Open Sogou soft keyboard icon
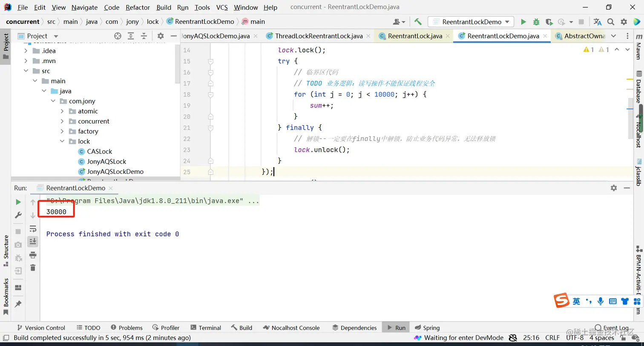This screenshot has width=644, height=346. (613, 301)
